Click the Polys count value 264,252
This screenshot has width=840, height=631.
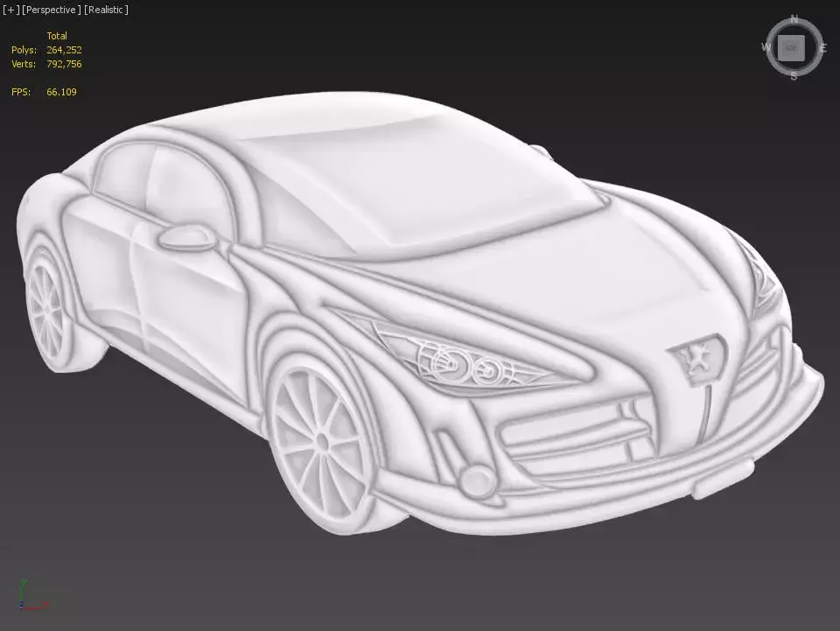[64, 50]
